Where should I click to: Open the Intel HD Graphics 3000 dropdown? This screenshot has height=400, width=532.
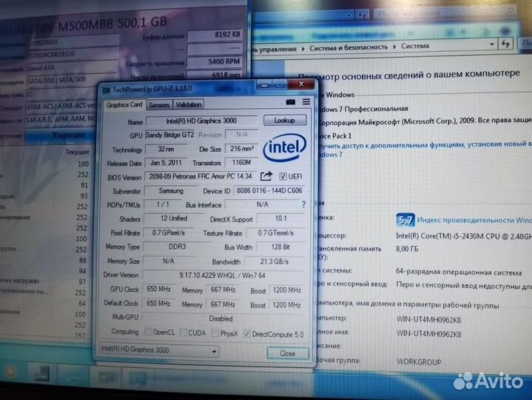[158, 350]
